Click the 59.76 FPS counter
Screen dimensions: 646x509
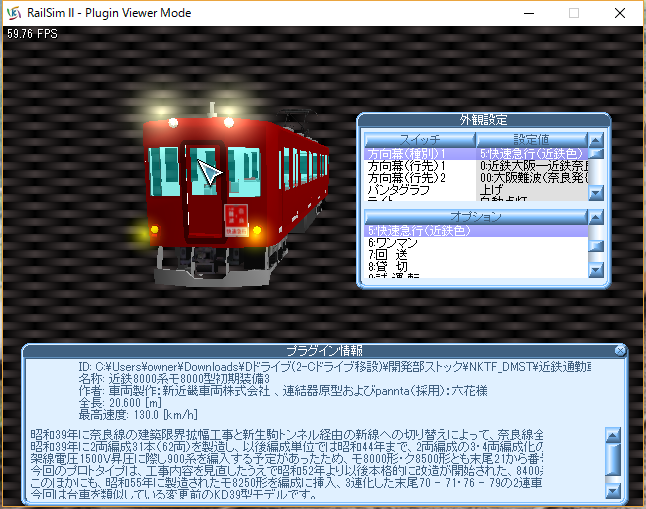32,34
